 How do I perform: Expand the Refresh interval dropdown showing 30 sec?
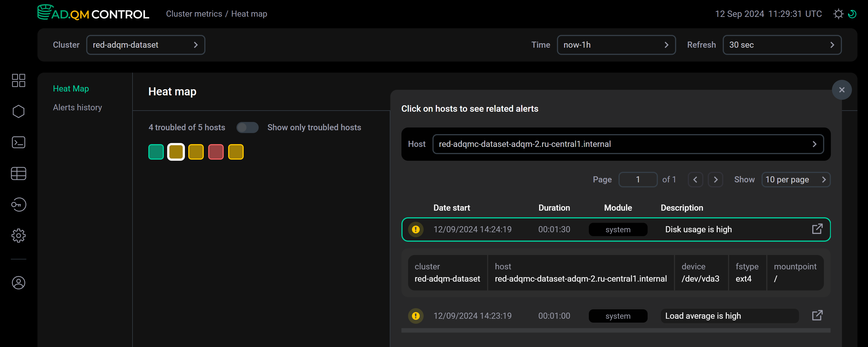point(782,44)
